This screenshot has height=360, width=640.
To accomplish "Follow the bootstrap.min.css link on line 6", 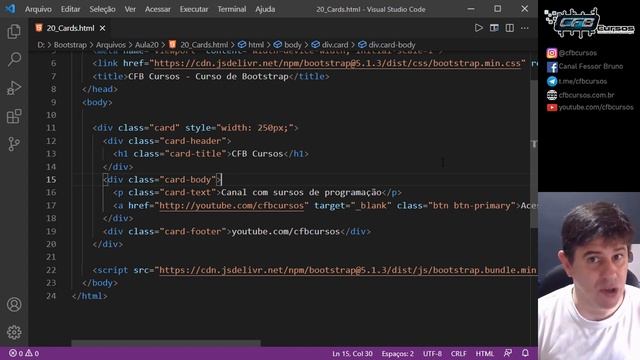I will point(337,63).
